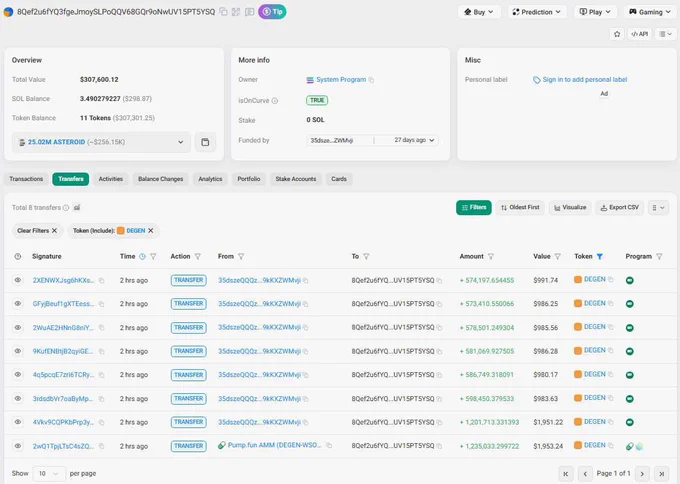Show the isOnCurve info tooltip icon

pos(275,101)
